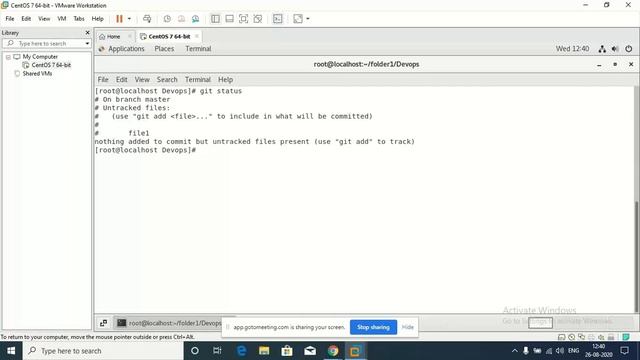Suspend the VM with the pause icon
The width and height of the screenshot is (640, 360).
[x=119, y=19]
